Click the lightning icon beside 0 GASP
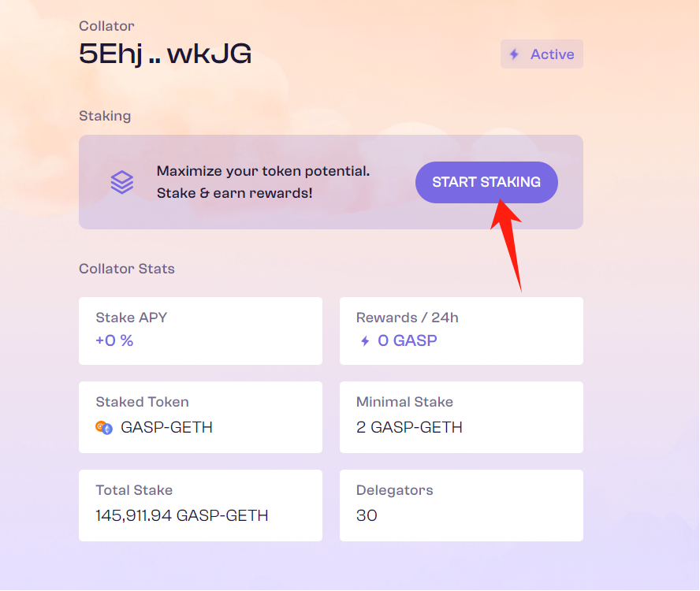This screenshot has width=700, height=591. click(x=365, y=341)
